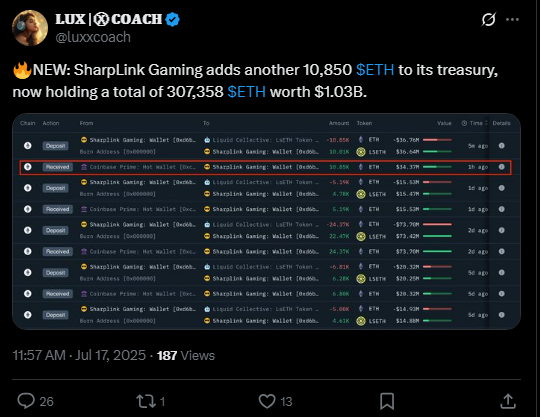Click details dot in highlighted Received row
This screenshot has height=417, width=540.
coord(501,167)
